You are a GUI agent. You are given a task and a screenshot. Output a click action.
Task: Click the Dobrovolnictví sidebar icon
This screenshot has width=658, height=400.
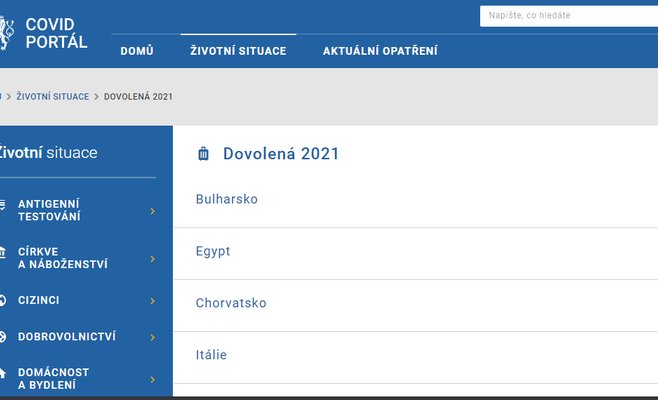pyautogui.click(x=3, y=337)
